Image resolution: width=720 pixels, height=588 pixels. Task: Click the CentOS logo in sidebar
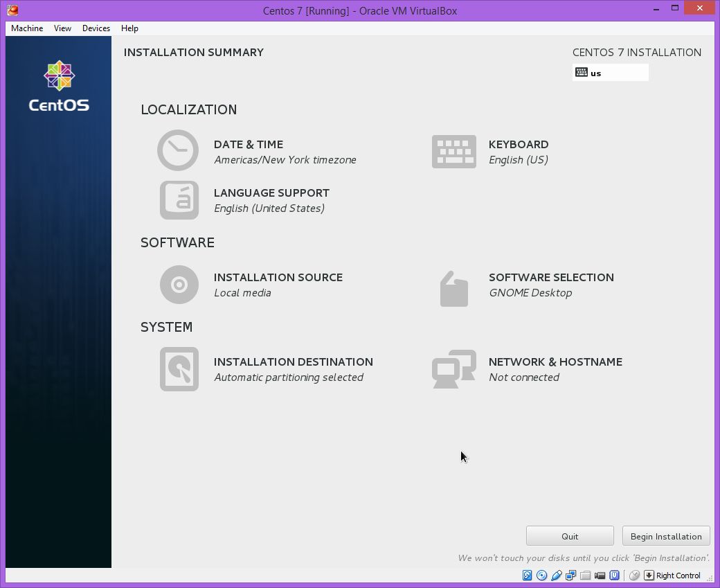click(60, 86)
